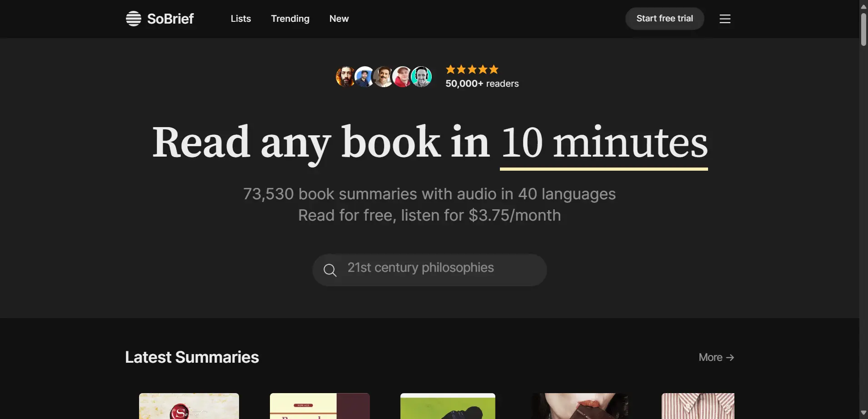Open the first book cover with red seal
The image size is (868, 419).
click(189, 406)
